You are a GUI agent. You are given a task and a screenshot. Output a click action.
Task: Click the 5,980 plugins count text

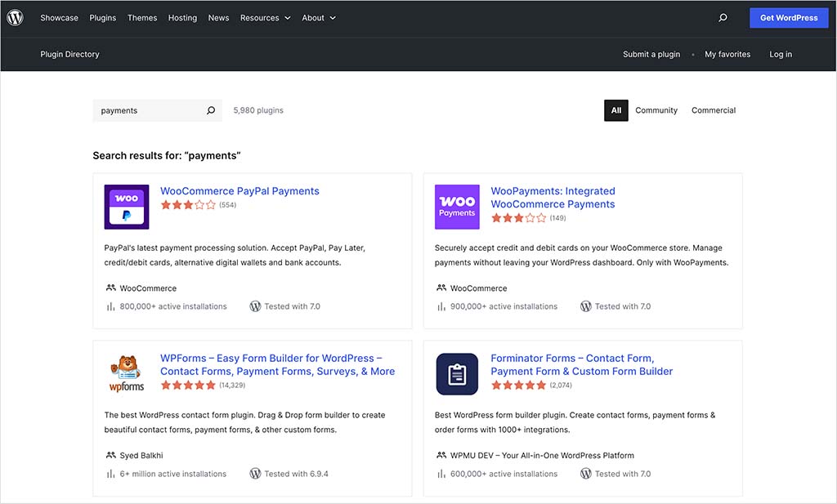click(258, 110)
